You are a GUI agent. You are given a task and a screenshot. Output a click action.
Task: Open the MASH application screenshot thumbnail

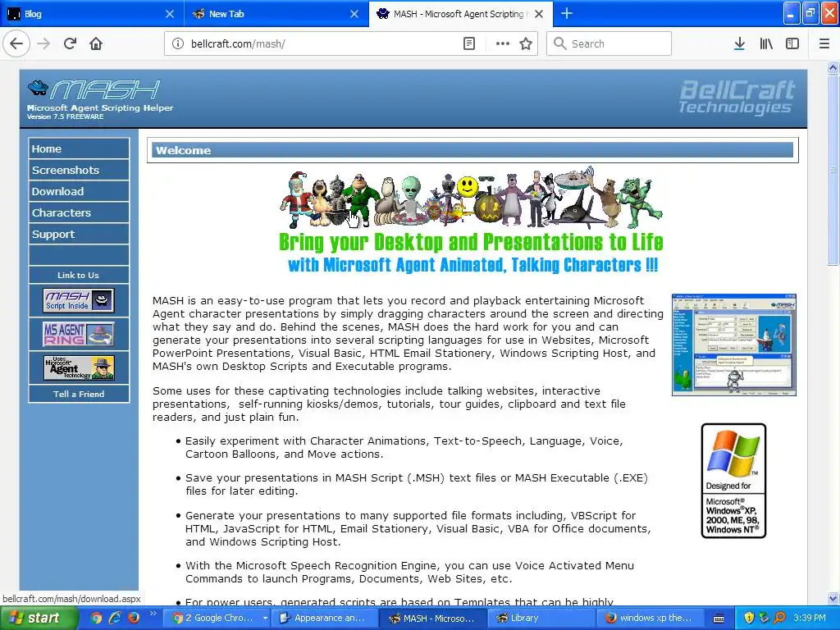point(734,345)
